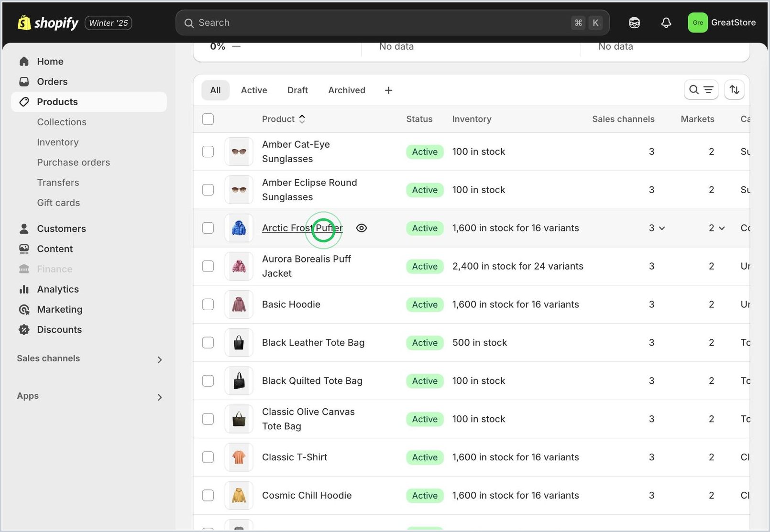Open the Sidekick assistant icon

click(x=634, y=22)
